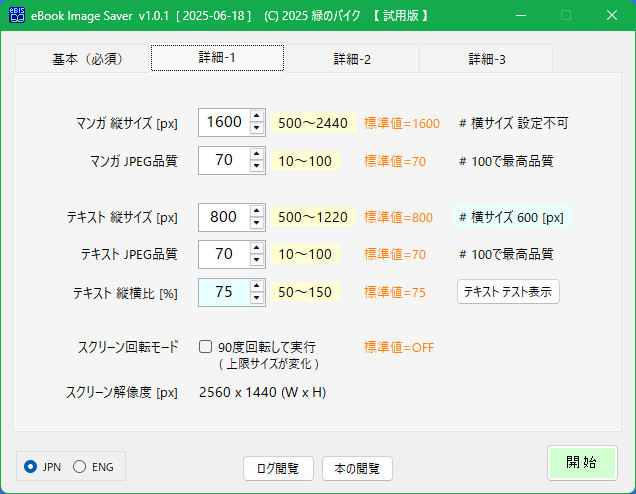Viewport: 636px width, 494px height.
Task: Decrease テキスト JPEG品質 via down arrow
Action: click(256, 260)
